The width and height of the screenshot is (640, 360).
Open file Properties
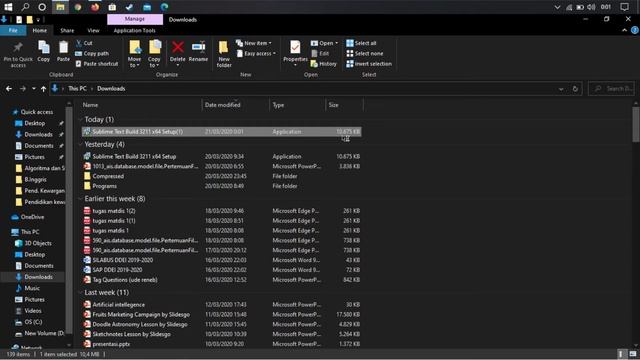click(x=295, y=53)
